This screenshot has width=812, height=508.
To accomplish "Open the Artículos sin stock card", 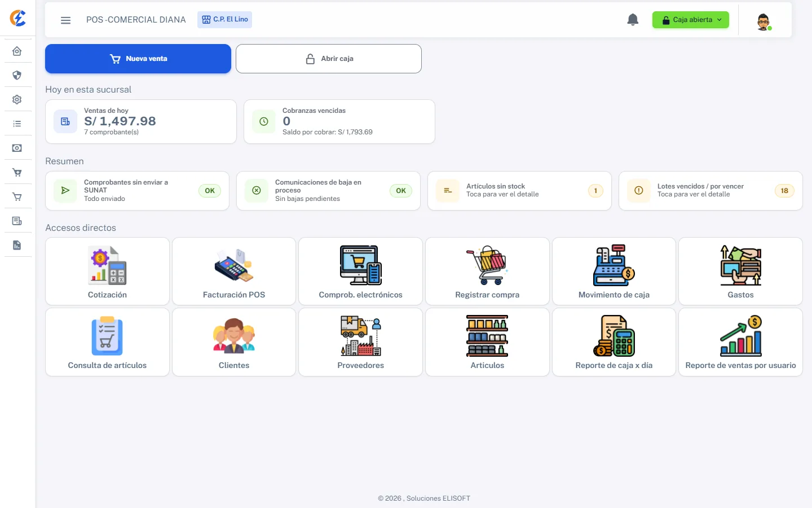I will tap(519, 191).
